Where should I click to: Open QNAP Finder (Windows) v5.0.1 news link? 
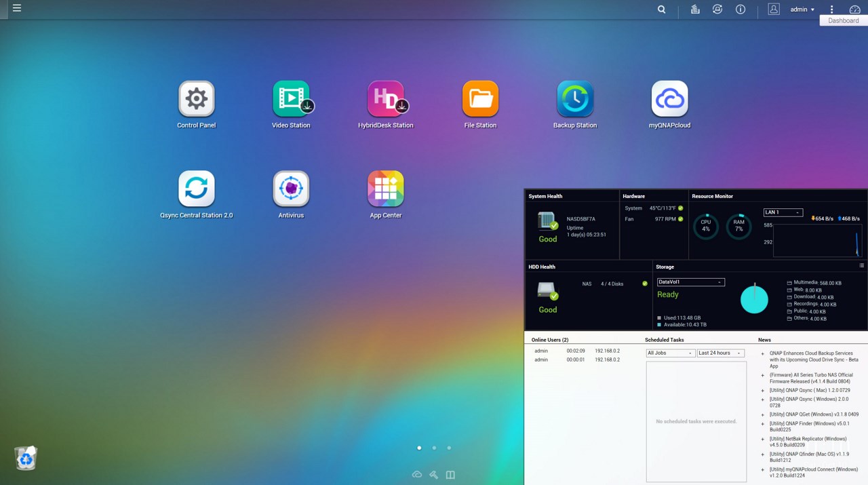[x=809, y=427]
